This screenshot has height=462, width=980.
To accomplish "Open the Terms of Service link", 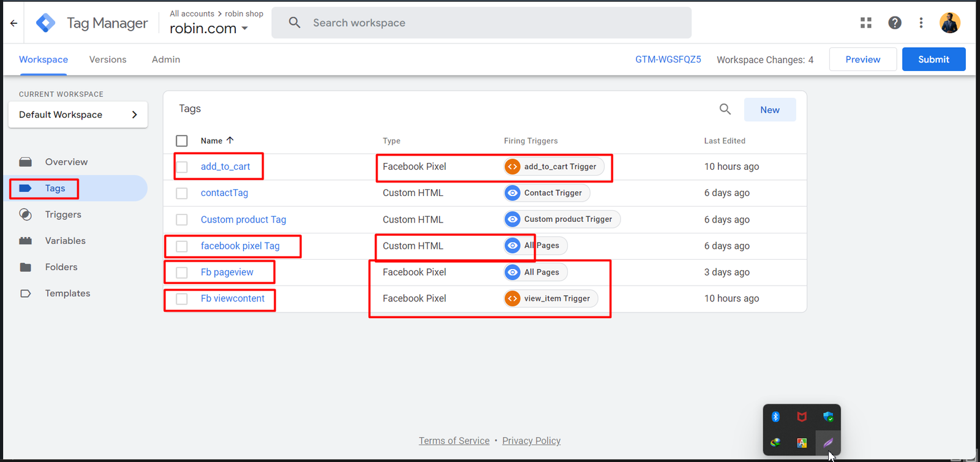I will 454,441.
